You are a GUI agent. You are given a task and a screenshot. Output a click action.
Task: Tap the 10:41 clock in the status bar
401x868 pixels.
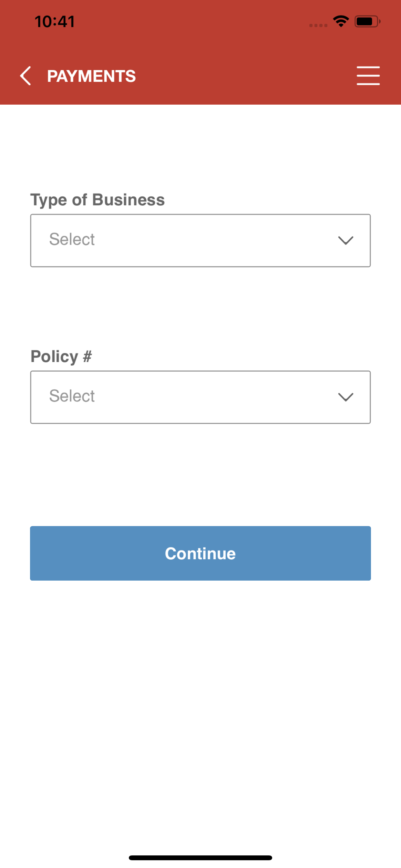tap(55, 22)
